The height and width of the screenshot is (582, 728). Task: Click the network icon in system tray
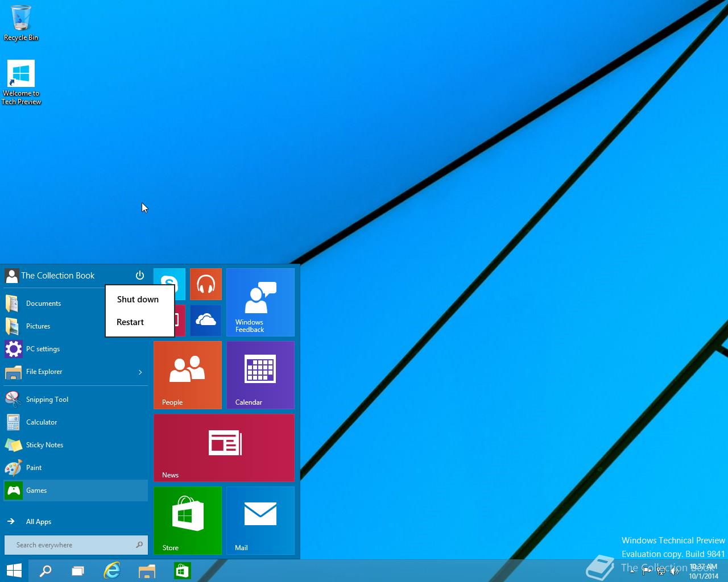tap(661, 571)
